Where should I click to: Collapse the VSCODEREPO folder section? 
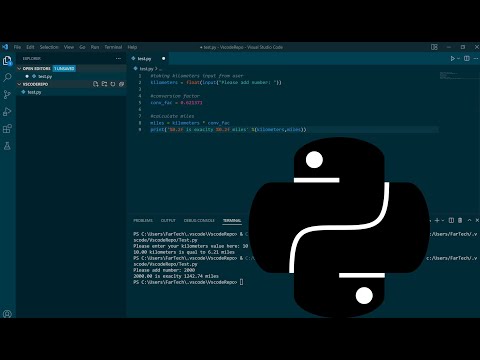[x=19, y=84]
